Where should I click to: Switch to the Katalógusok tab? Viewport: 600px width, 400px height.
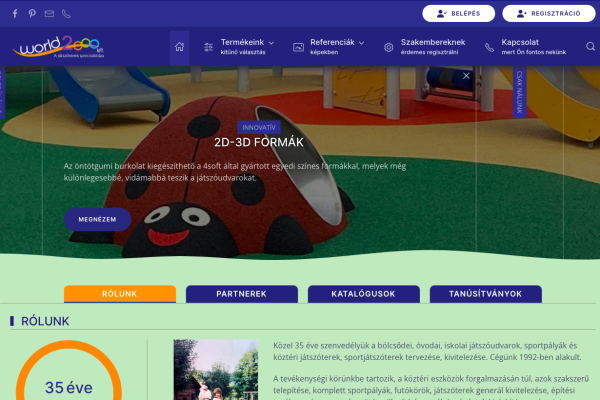pos(364,294)
